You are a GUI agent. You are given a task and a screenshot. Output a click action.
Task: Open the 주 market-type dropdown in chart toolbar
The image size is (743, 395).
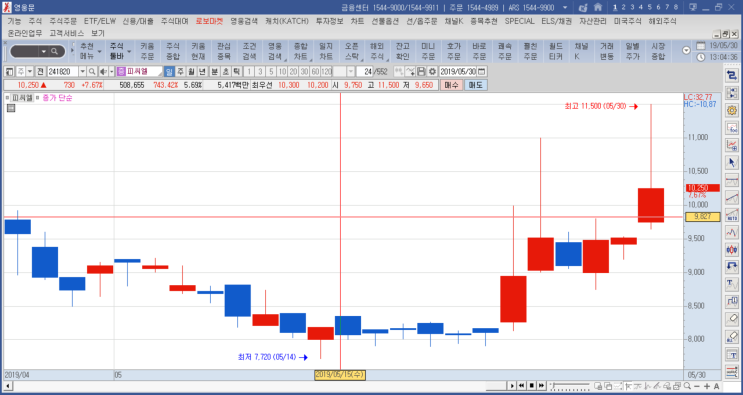tap(30, 72)
